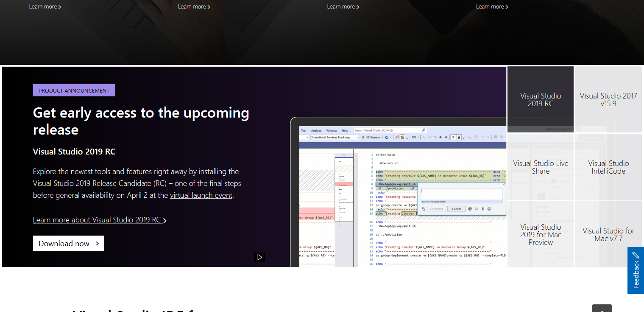Select the Visual Studio 2017 v15.9 tile

[x=608, y=99]
